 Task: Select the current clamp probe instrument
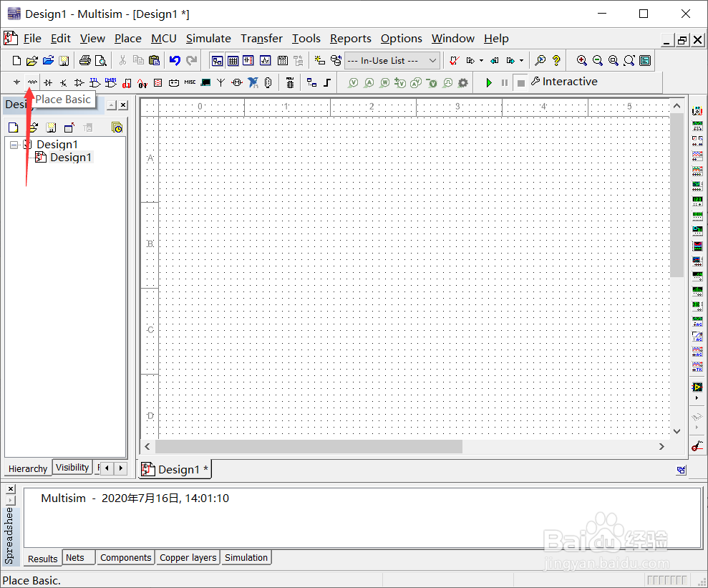697,445
